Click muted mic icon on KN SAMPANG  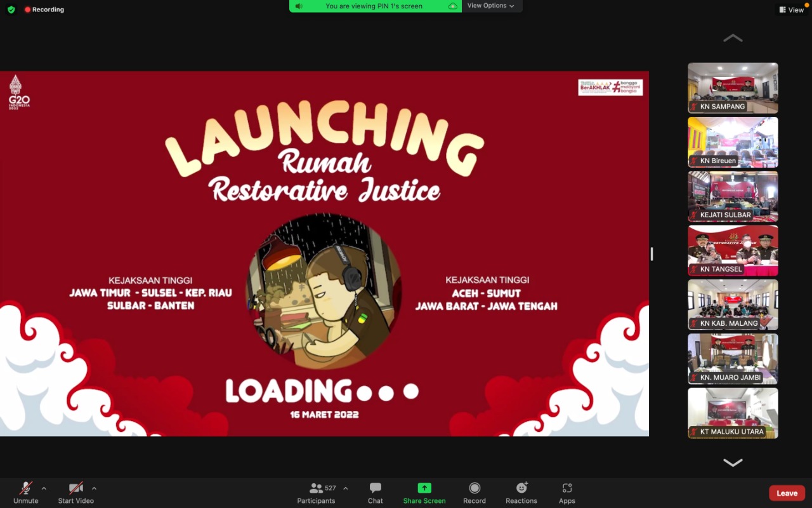tap(694, 107)
